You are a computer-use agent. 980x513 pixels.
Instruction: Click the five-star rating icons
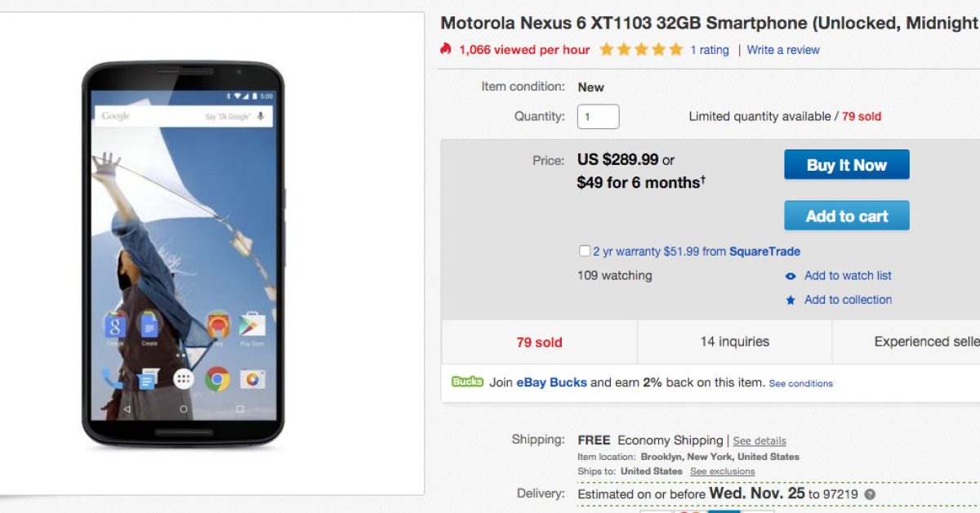click(x=641, y=50)
